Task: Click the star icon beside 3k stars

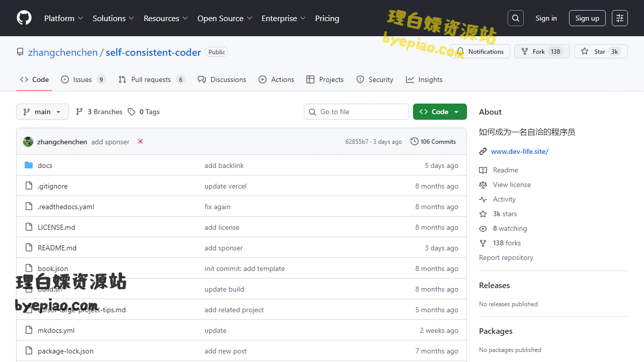Action: 483,214
